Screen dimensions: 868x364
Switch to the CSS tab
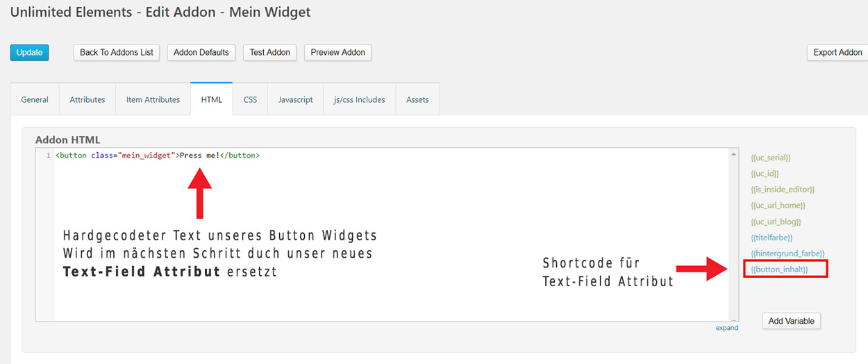coord(251,99)
